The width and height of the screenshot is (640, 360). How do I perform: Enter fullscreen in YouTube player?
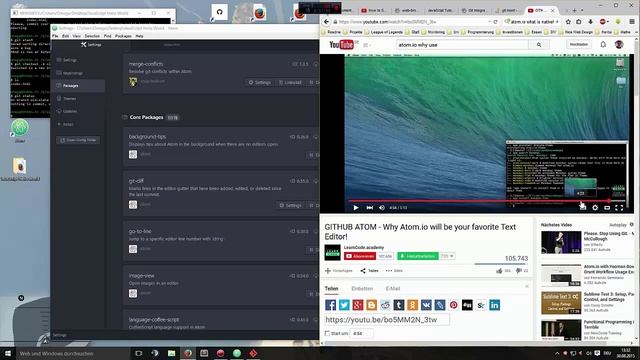point(619,208)
